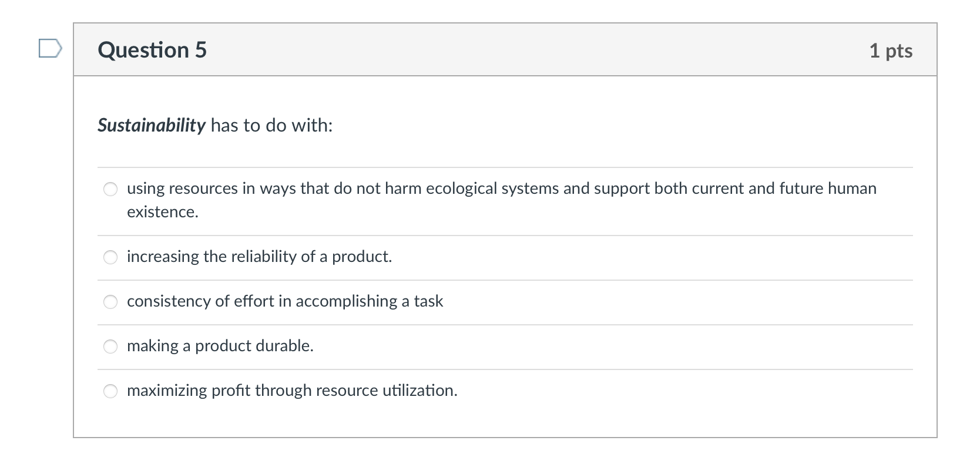This screenshot has height=464, width=980.
Task: Click the italic word Sustainability in the prompt
Action: (x=151, y=125)
